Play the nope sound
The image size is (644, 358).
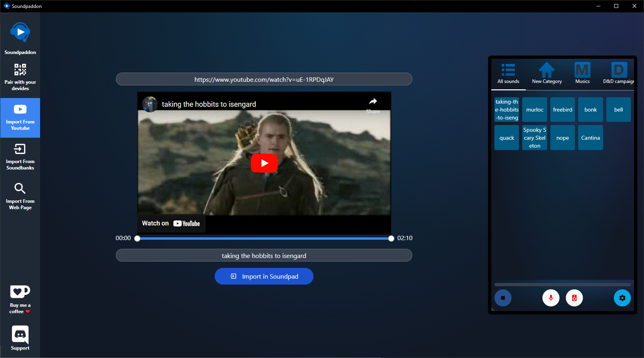(563, 138)
